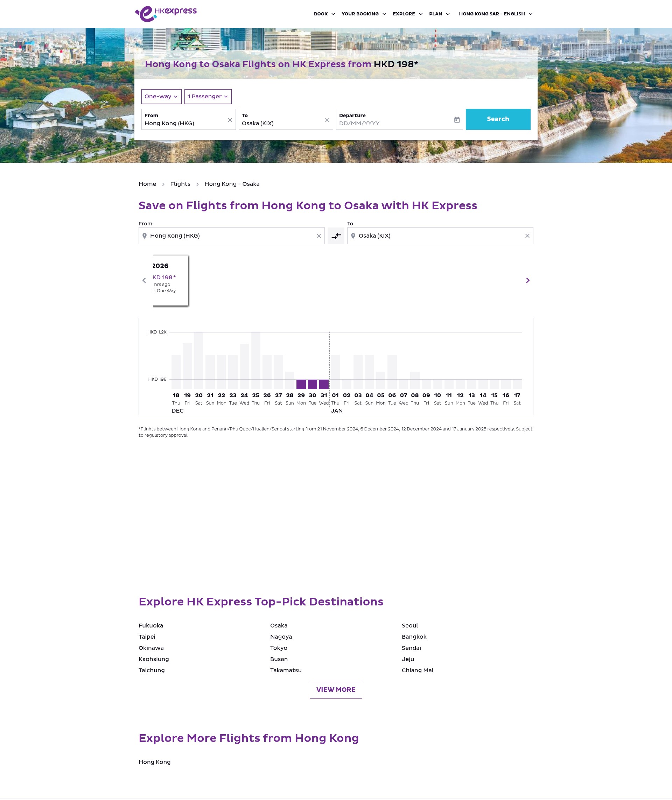Go to Home breadcrumb

(x=147, y=184)
